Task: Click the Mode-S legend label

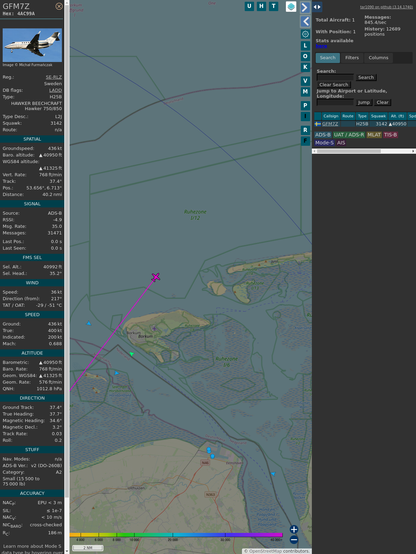Action: point(324,143)
